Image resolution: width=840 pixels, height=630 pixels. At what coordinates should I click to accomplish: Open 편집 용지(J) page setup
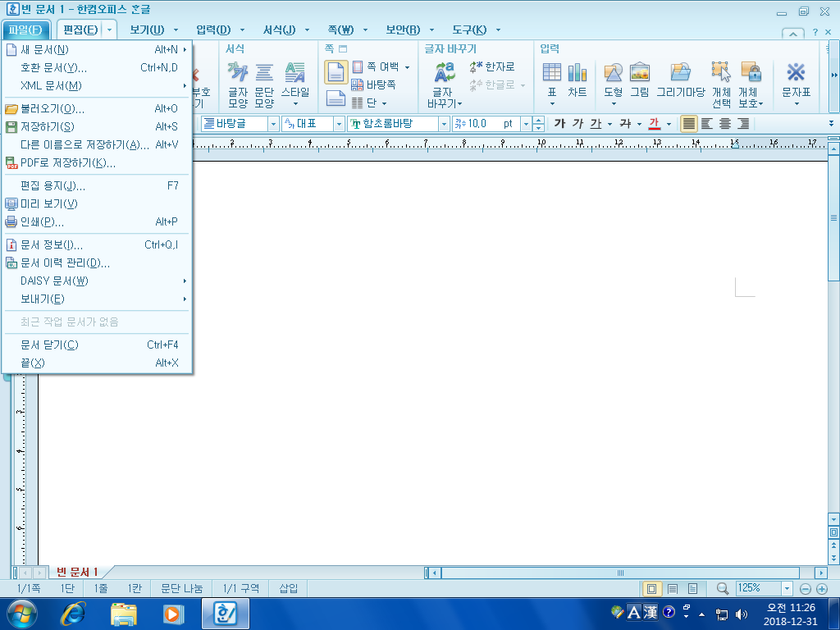click(97, 186)
